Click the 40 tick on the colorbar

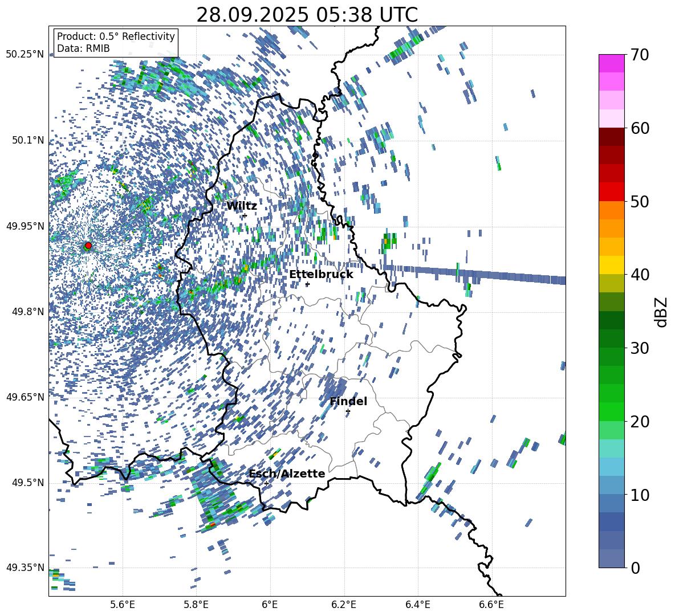(640, 275)
